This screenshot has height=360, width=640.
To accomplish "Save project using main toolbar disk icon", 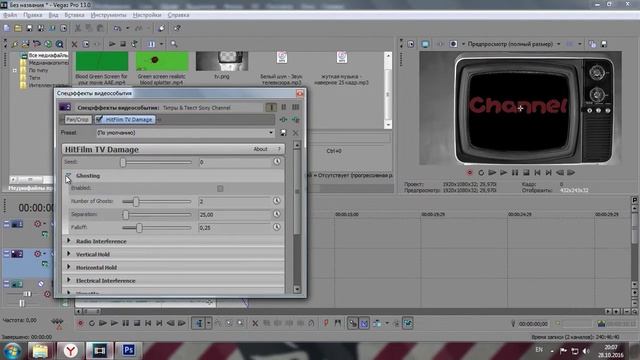I will coord(29,28).
